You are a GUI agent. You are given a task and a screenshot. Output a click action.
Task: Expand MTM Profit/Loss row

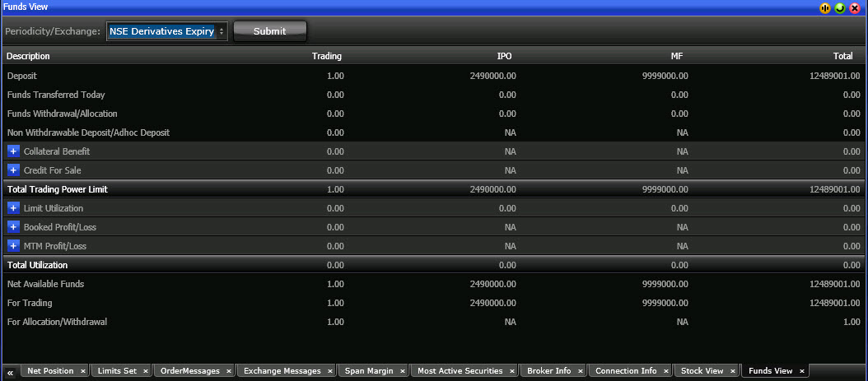(x=13, y=246)
